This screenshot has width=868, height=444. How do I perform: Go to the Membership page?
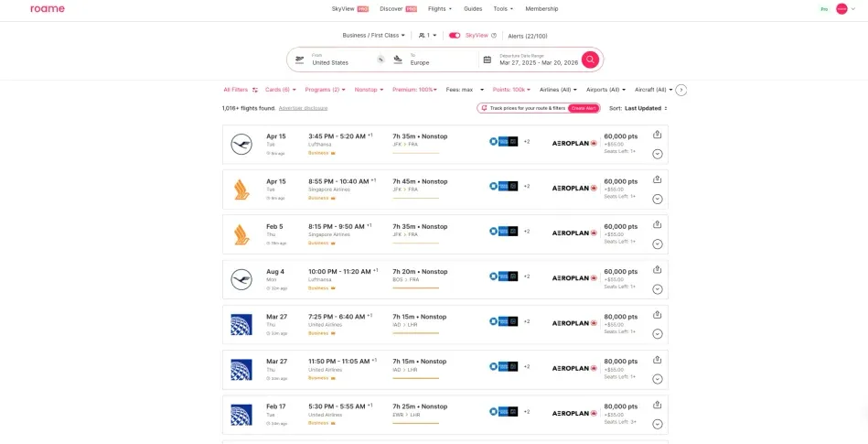pos(541,9)
